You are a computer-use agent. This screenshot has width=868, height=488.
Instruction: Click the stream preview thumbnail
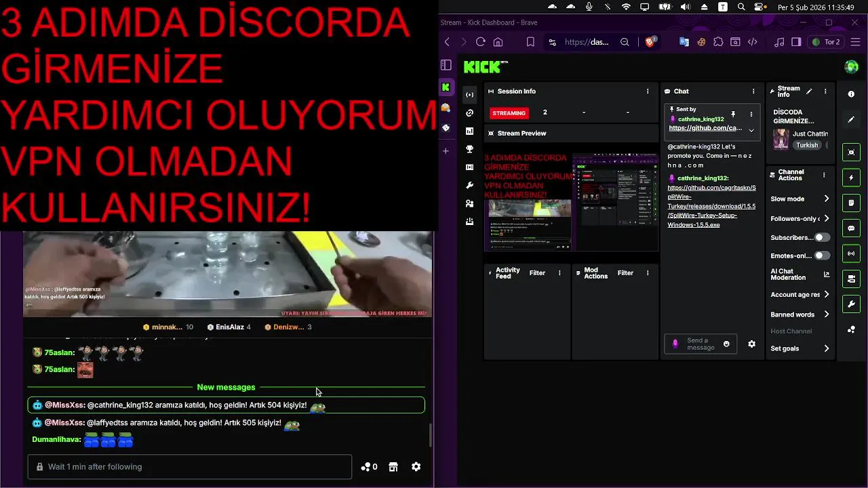point(571,202)
